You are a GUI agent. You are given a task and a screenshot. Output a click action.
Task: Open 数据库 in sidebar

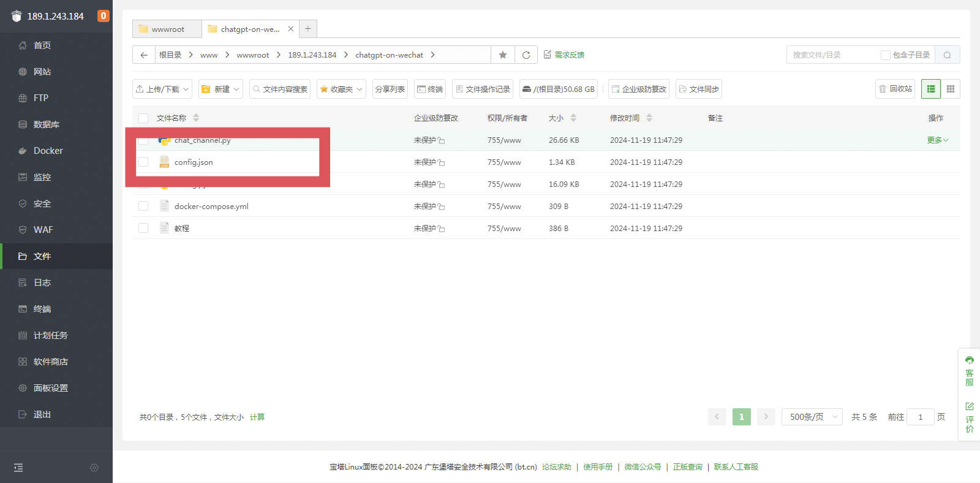click(56, 124)
